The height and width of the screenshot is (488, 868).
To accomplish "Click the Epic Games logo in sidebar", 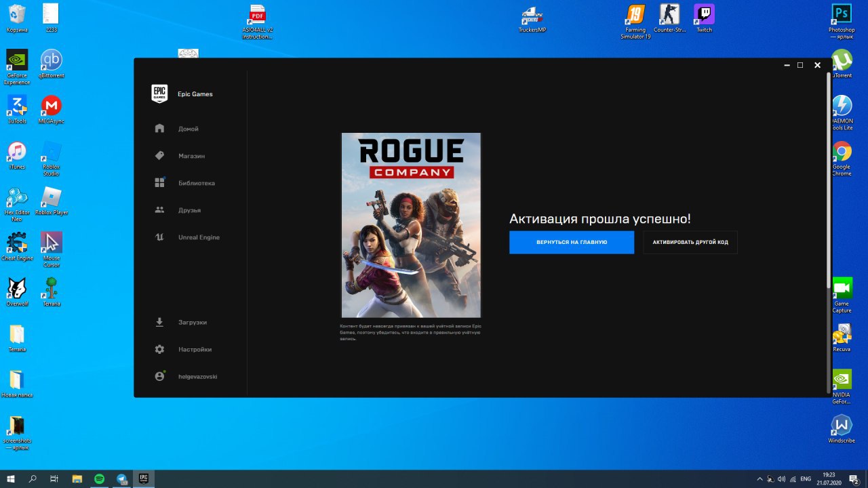I will pos(159,94).
